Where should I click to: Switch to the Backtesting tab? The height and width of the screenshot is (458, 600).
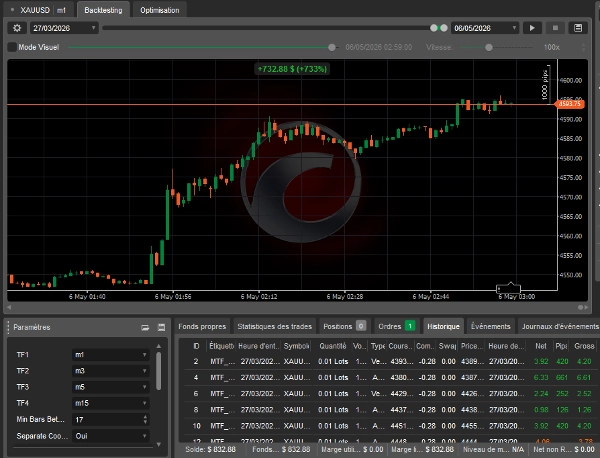point(103,10)
